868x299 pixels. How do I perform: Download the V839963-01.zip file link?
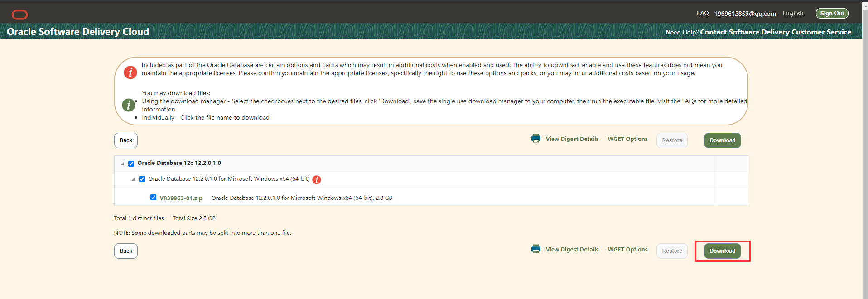tap(181, 198)
